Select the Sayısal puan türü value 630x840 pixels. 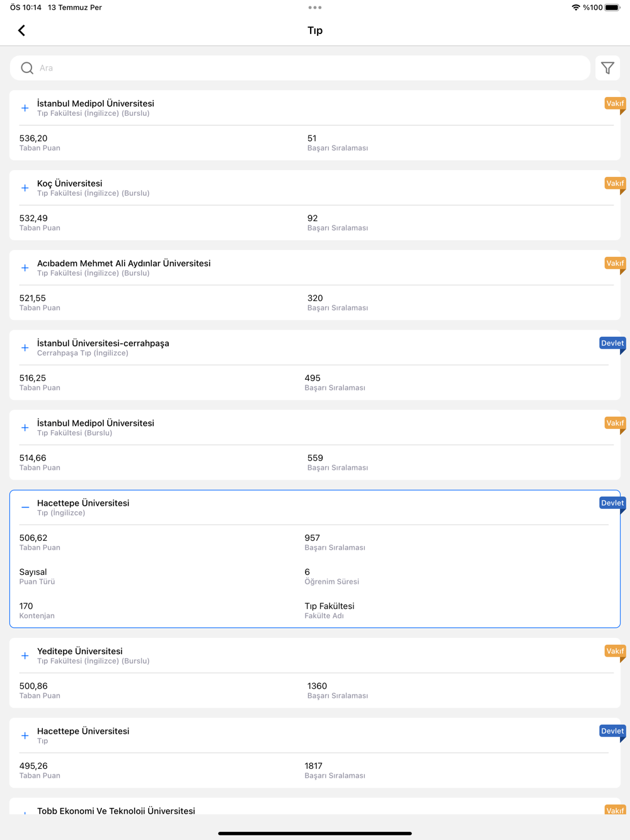click(33, 572)
